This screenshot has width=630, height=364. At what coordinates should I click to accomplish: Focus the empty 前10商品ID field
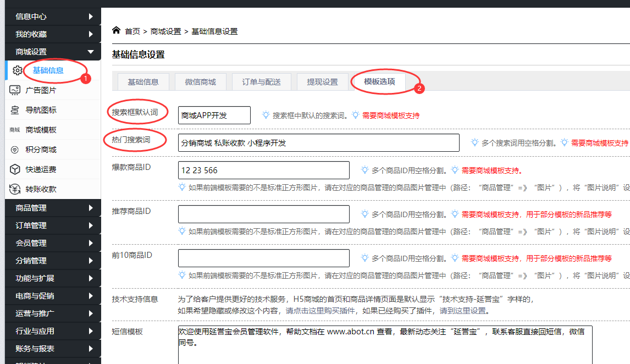coord(263,258)
